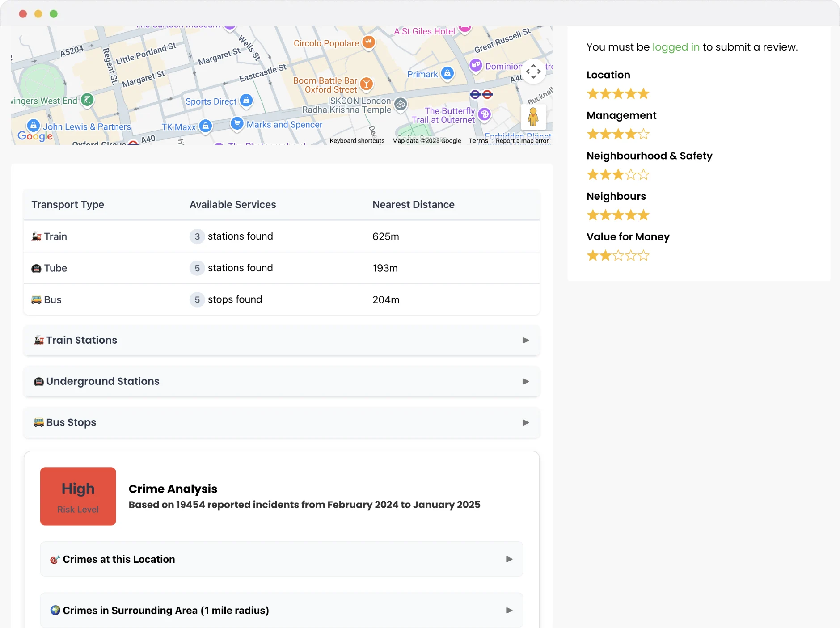Select the Primark shopping pin on map

[x=447, y=73]
